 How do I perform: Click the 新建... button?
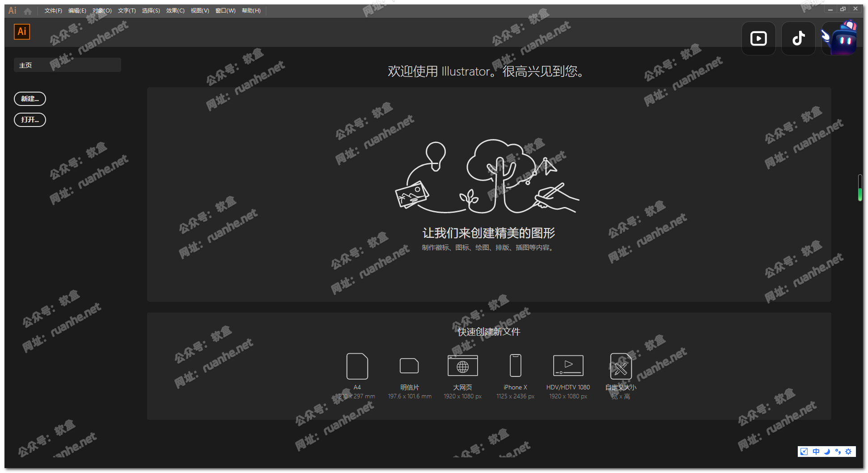coord(30,99)
